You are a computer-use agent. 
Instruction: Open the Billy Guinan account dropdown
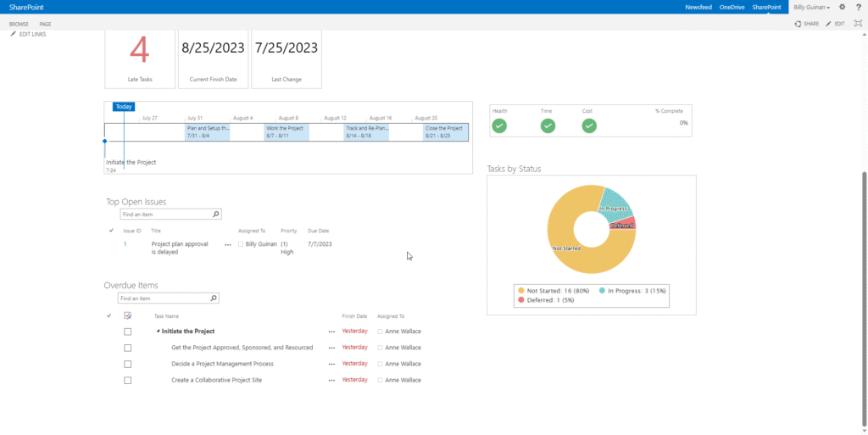coord(811,7)
